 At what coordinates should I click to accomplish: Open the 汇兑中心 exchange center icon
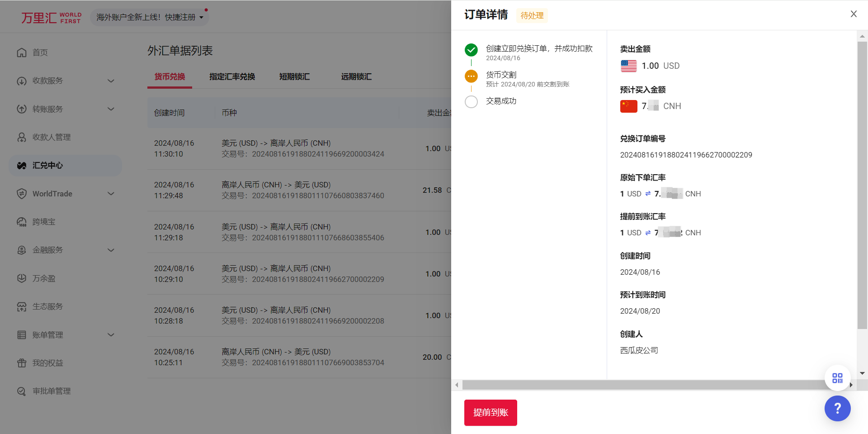(22, 165)
